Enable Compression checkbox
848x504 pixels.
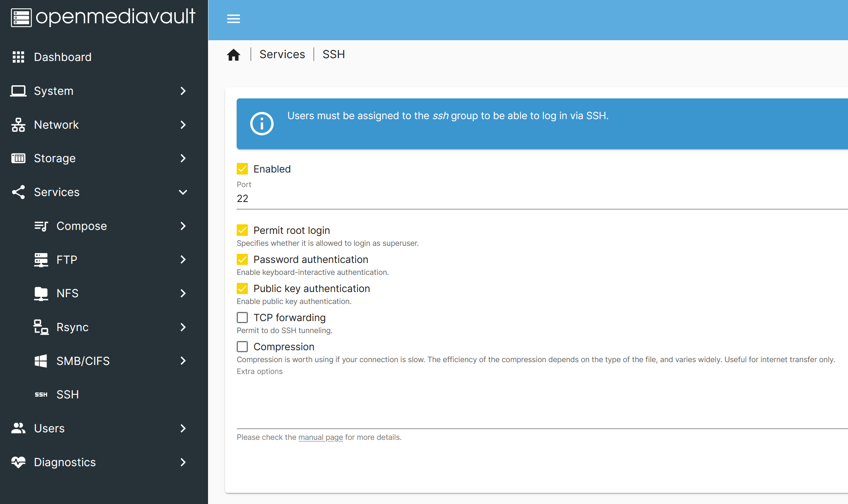(x=242, y=347)
